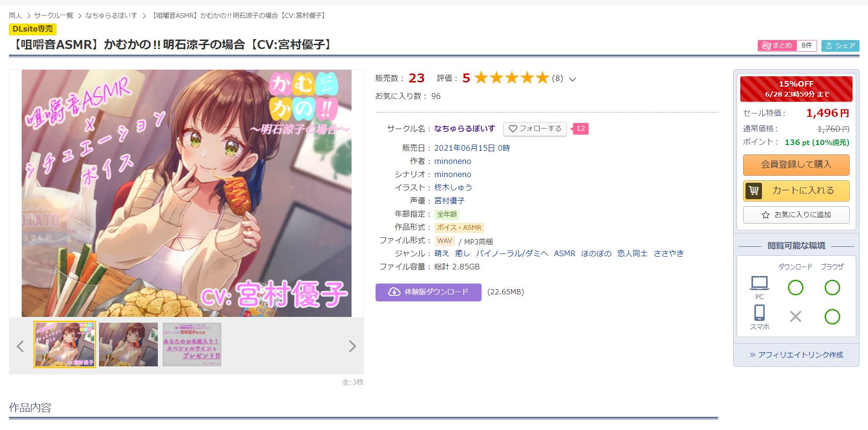Go to 同人 breadcrumb
The height and width of the screenshot is (430, 868).
tap(16, 16)
